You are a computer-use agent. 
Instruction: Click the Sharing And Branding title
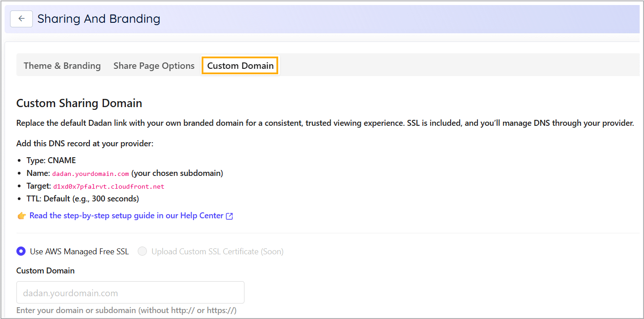tap(99, 19)
